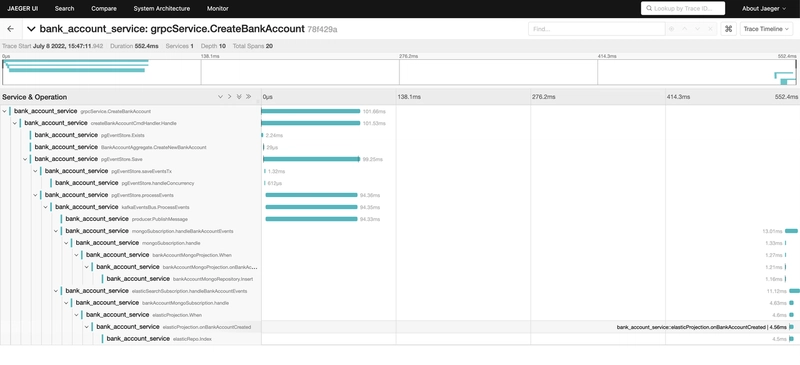Open the System Architecture page
Screen dimensions: 800x365
(162, 9)
